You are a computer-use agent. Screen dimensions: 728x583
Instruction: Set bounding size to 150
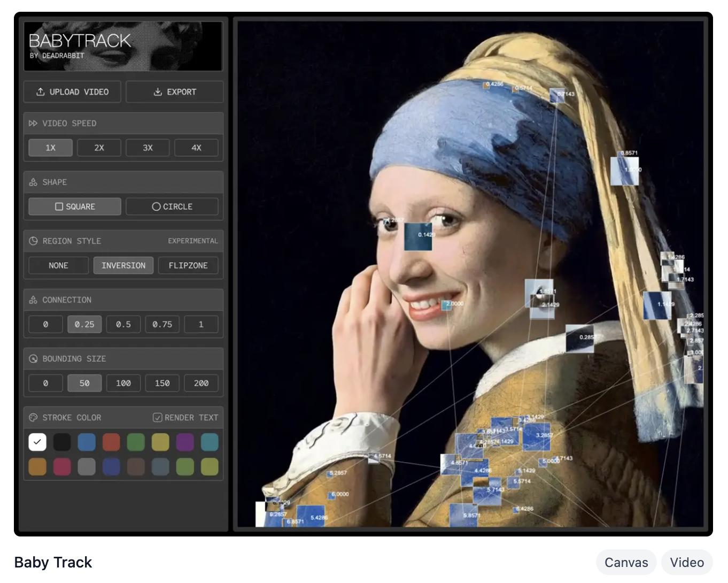(162, 383)
